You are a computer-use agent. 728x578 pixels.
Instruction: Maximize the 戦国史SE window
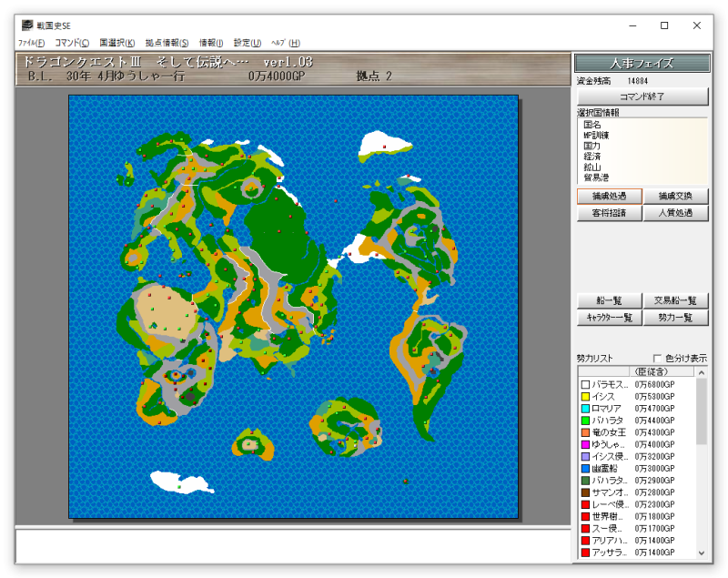664,25
